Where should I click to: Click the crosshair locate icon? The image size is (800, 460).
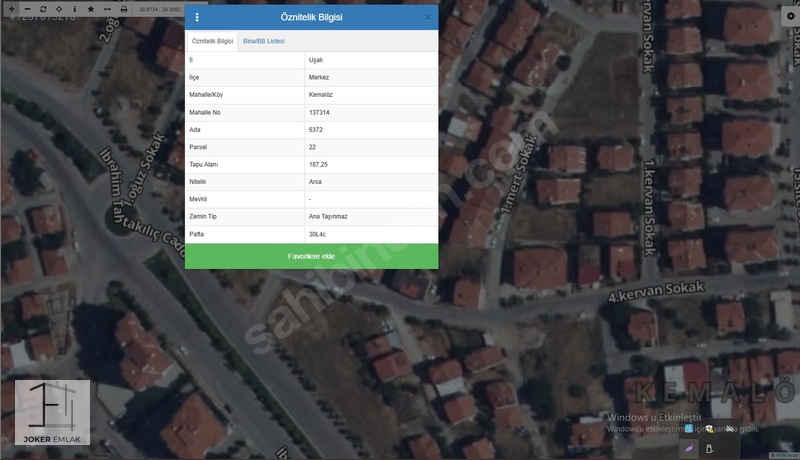coord(59,8)
